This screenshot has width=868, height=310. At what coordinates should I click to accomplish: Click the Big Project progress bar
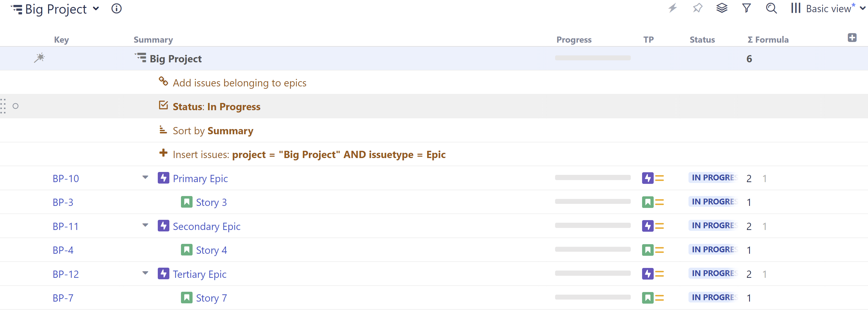593,58
